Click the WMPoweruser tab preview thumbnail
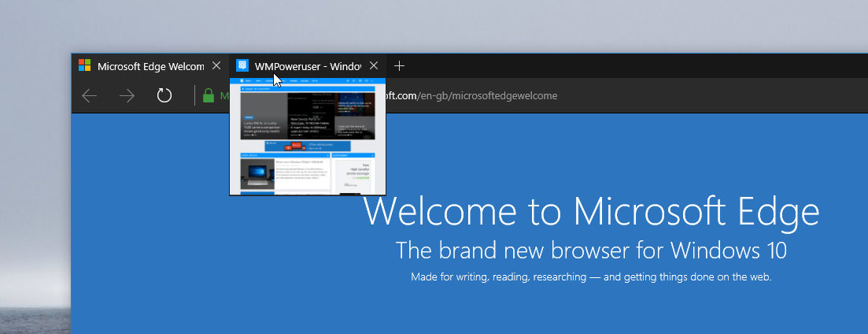868x334 pixels. click(x=308, y=136)
